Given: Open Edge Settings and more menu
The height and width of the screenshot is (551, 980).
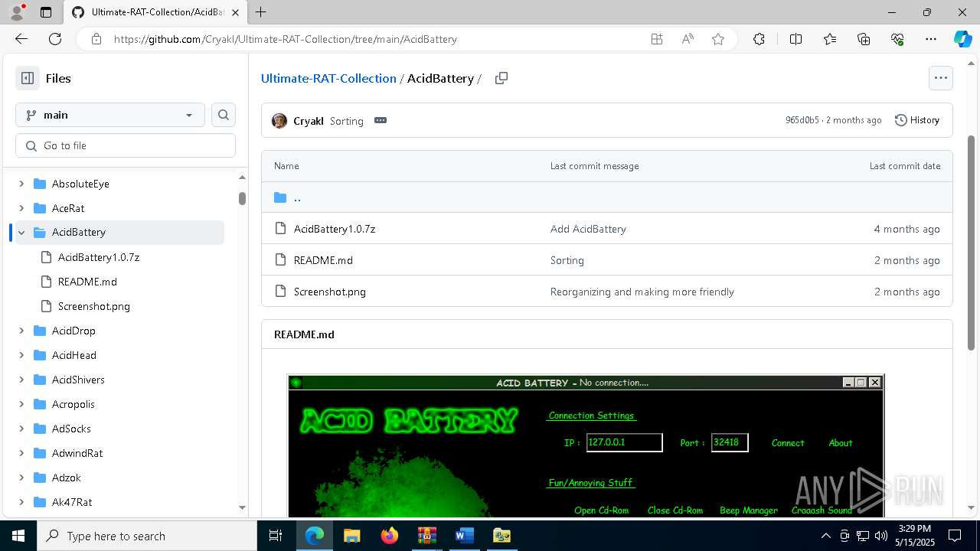Looking at the screenshot, I should coord(931,39).
